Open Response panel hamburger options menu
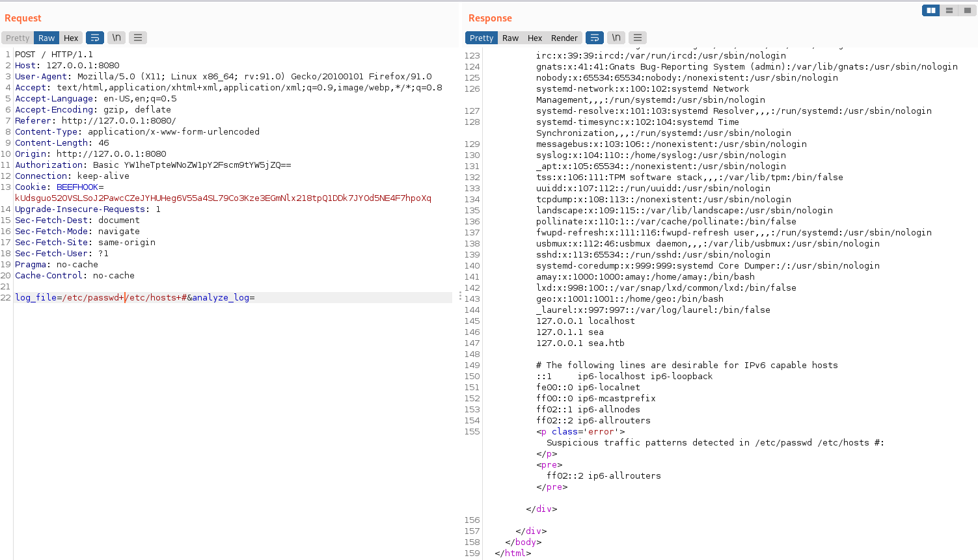The width and height of the screenshot is (978, 560). click(x=638, y=38)
